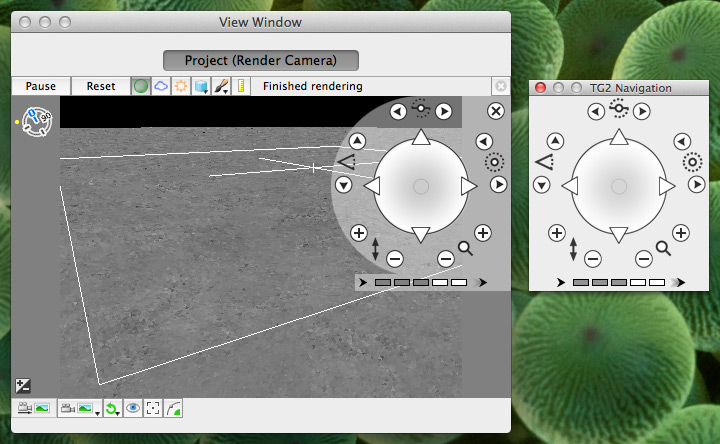This screenshot has width=720, height=444.
Task: Click slower speed arrow in View Window overlay
Action: 363,282
